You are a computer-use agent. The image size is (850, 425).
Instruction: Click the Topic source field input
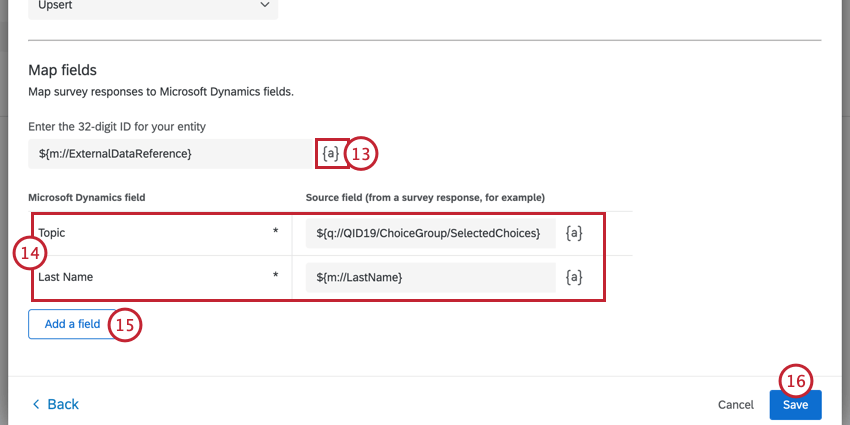pos(430,233)
